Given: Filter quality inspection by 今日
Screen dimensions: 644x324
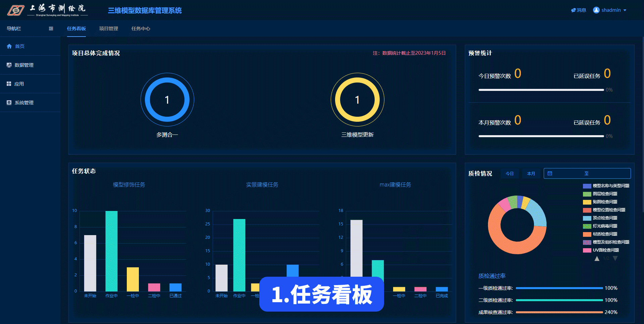Looking at the screenshot, I should 509,173.
